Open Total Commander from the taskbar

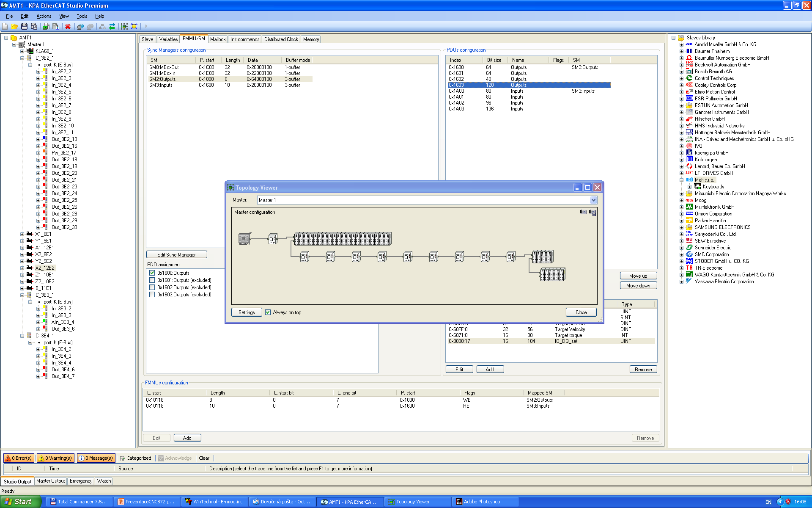pos(79,502)
